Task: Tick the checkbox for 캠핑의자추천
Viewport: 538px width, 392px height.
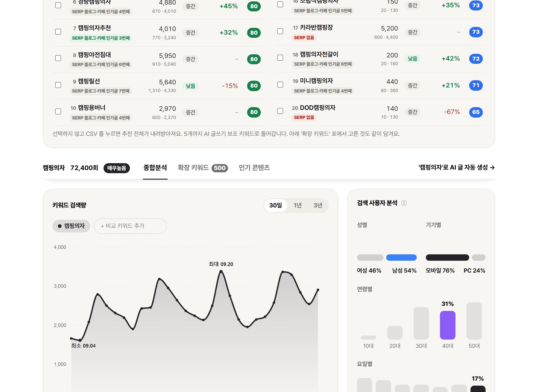Action: click(x=58, y=32)
